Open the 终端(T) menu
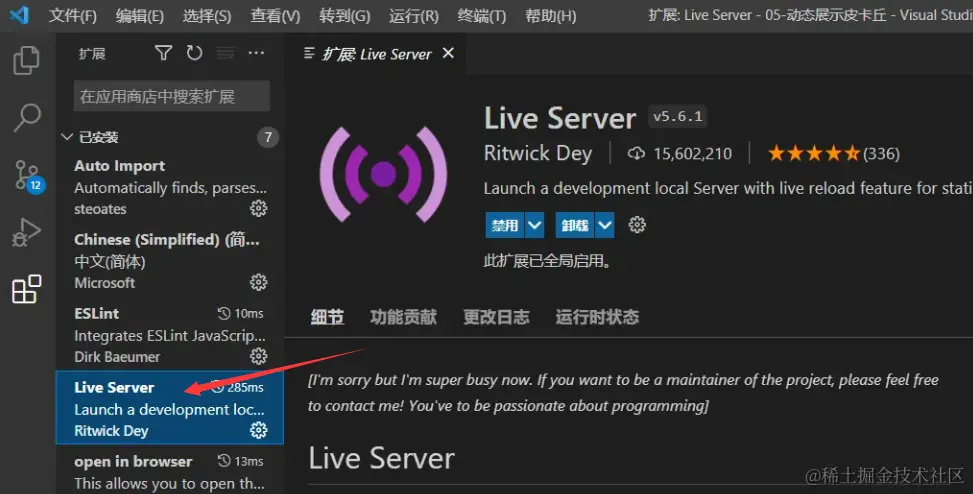 (x=482, y=16)
